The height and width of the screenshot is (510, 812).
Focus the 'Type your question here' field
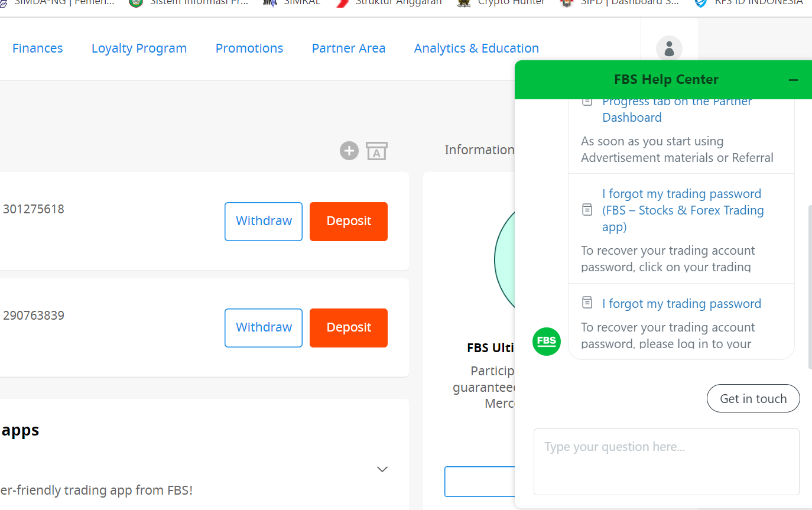666,462
